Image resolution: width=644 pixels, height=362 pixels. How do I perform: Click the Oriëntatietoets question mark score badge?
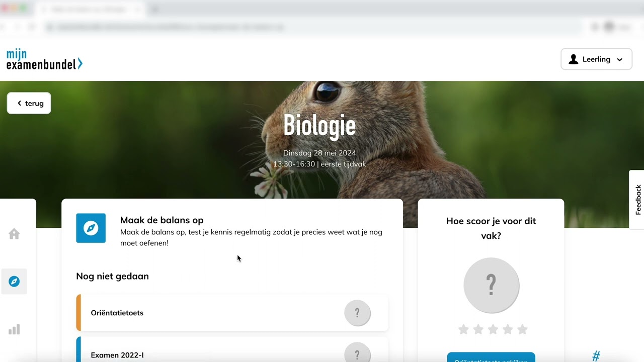coord(357,313)
